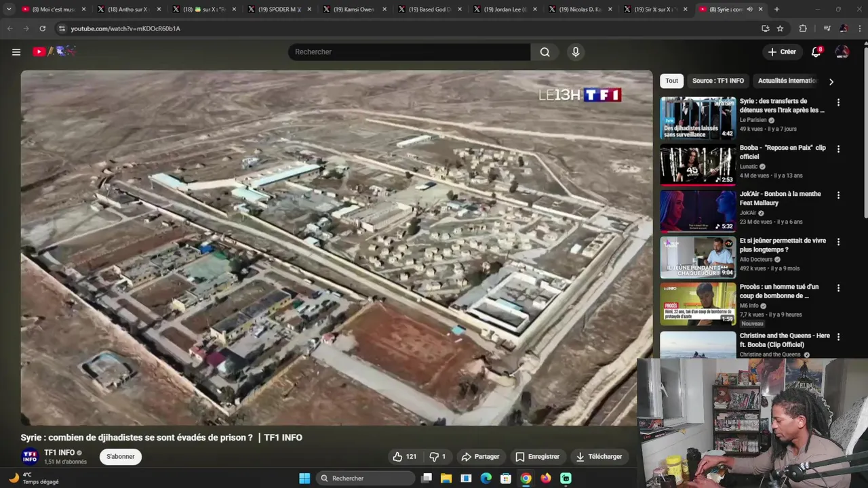Image resolution: width=868 pixels, height=488 pixels.
Task: Close the Syrie YouTube tab
Action: [760, 9]
